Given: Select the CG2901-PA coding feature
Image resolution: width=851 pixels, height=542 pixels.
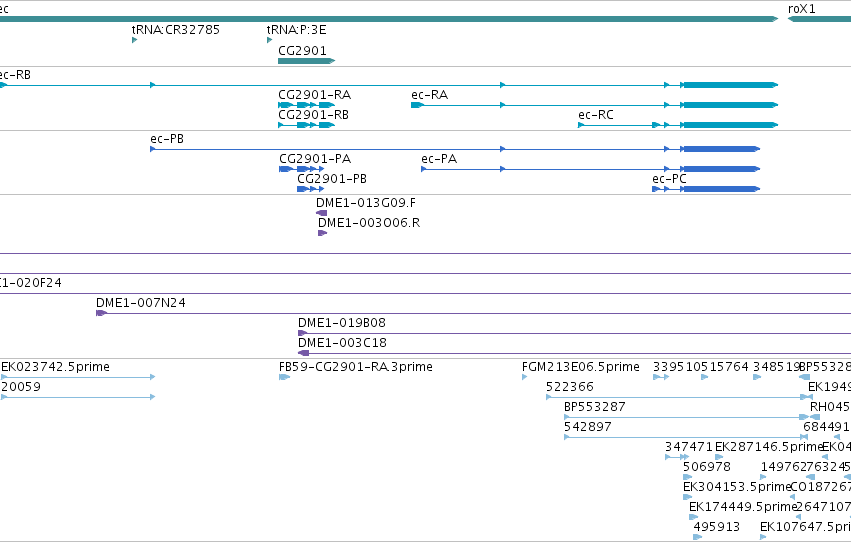Looking at the screenshot, I should pos(301,169).
